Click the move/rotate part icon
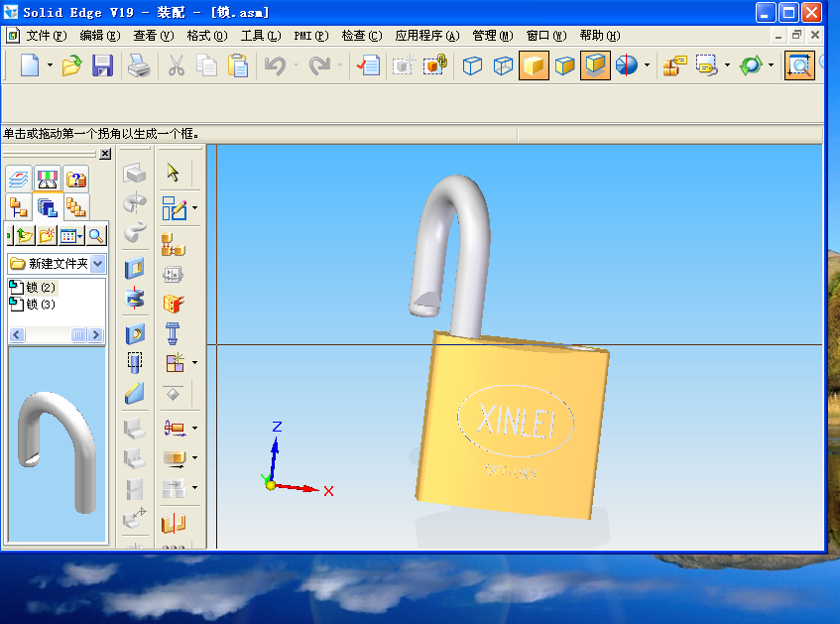The image size is (840, 624). 175,428
